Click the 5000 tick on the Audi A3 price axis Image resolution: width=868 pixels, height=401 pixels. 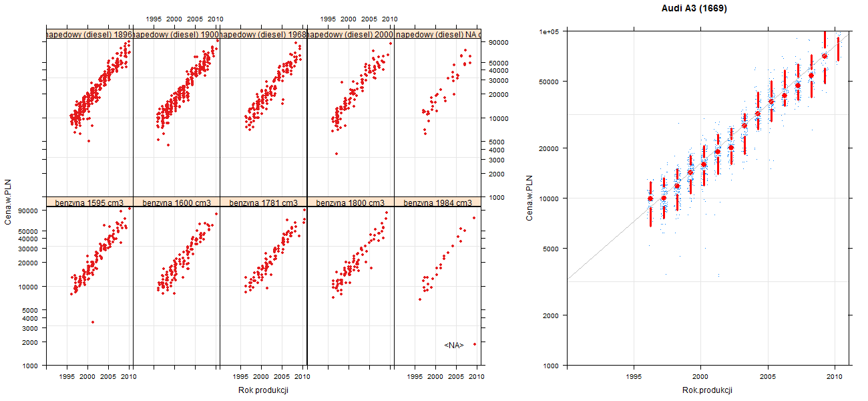[x=552, y=249]
